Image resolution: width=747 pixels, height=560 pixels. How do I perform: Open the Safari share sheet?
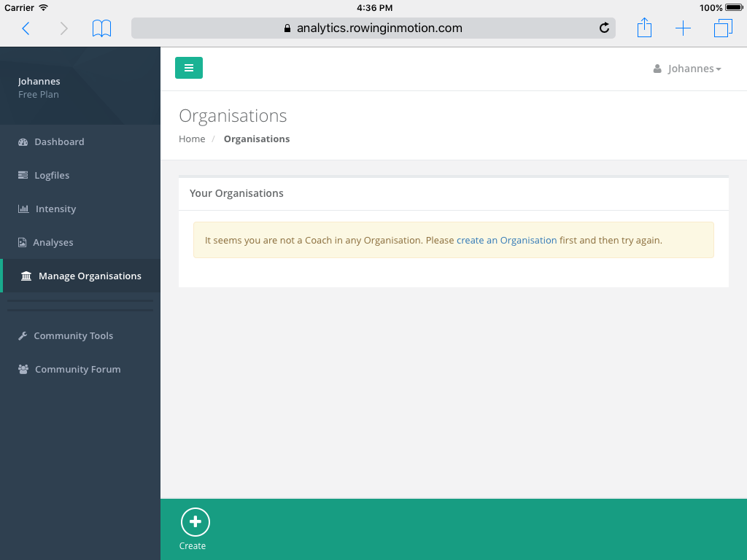tap(644, 28)
